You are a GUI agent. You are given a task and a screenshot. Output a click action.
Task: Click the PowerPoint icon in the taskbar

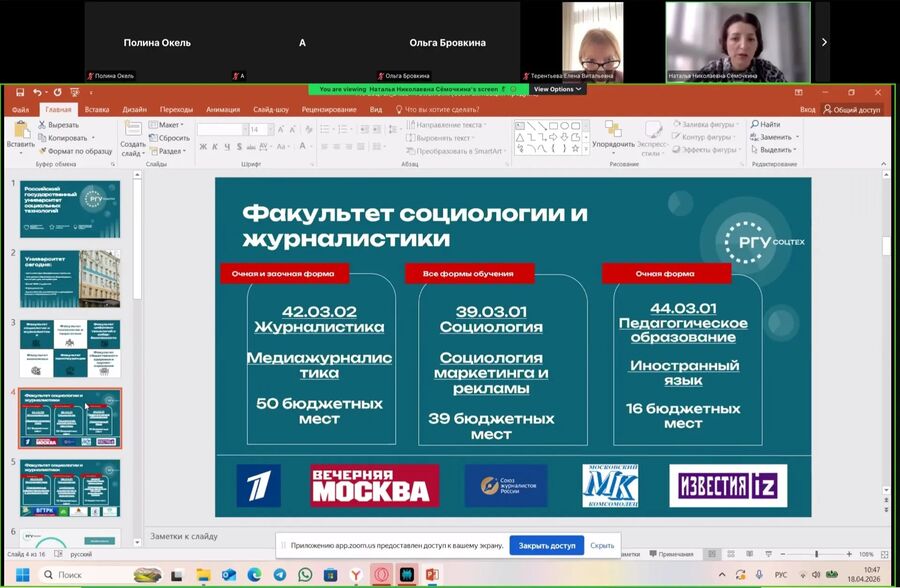click(x=432, y=575)
